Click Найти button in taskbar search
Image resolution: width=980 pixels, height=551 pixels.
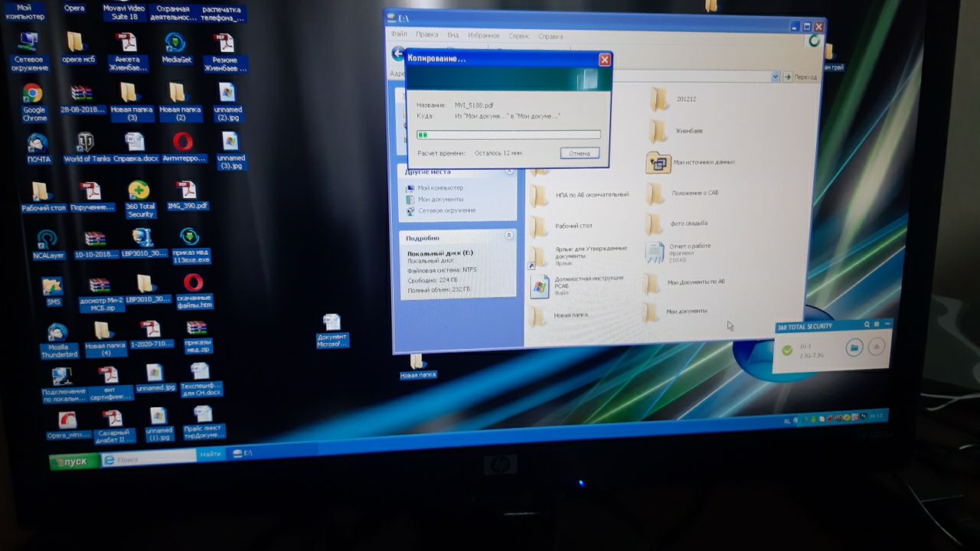[x=210, y=454]
